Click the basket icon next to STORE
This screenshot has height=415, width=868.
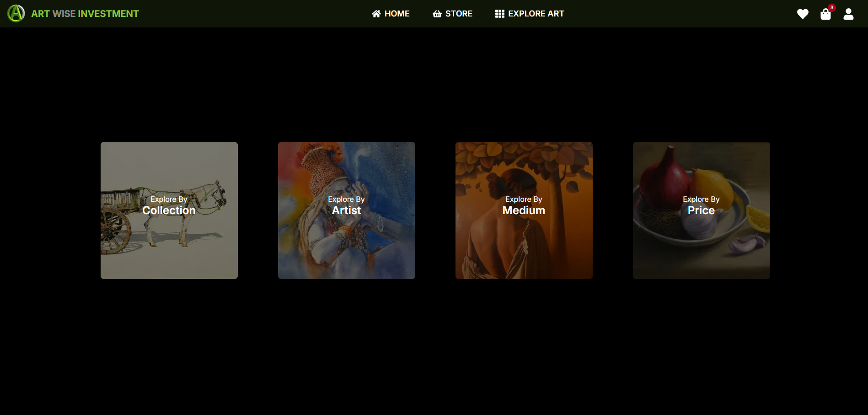coord(436,13)
